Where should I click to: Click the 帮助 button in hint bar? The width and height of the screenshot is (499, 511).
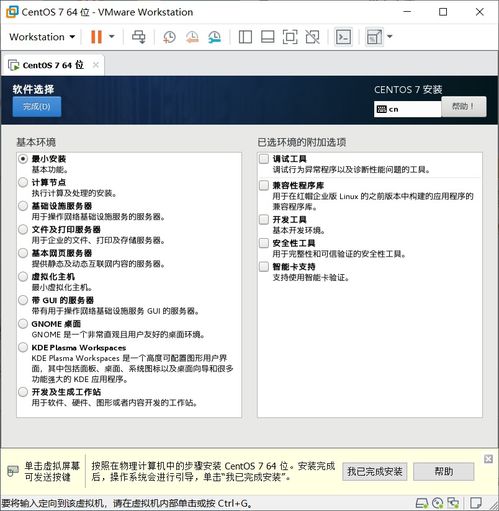click(x=443, y=471)
